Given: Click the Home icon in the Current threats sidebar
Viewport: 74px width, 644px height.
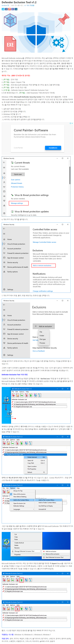Looking at the screenshot, I should pos(4,173).
